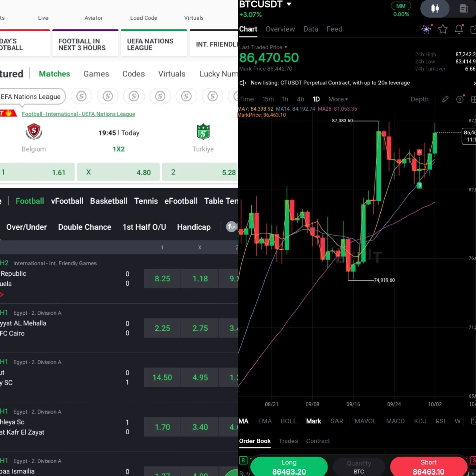The width and height of the screenshot is (476, 476).
Task: Open the Trades tab
Action: pos(288,441)
